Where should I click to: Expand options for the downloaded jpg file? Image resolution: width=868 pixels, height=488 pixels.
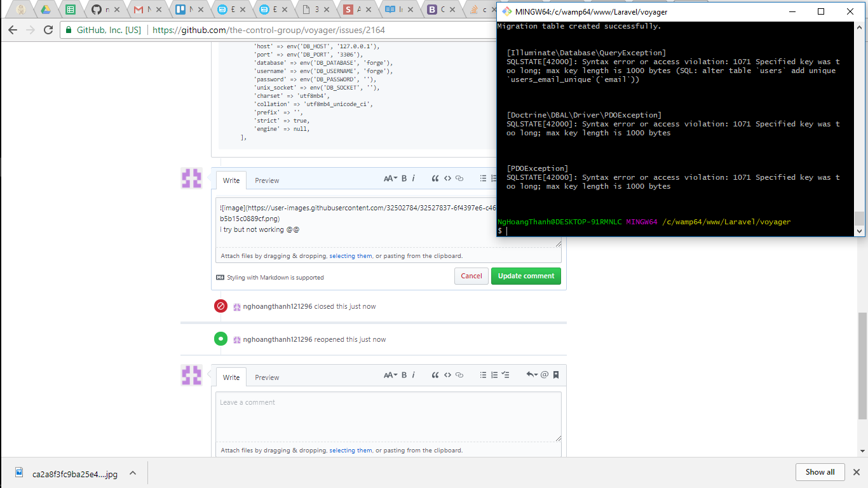pos(132,473)
